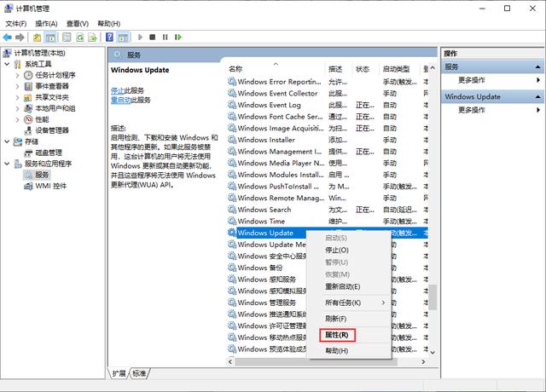Image resolution: width=546 pixels, height=392 pixels.
Task: Click the Up one level folder icon
Action: point(38,37)
